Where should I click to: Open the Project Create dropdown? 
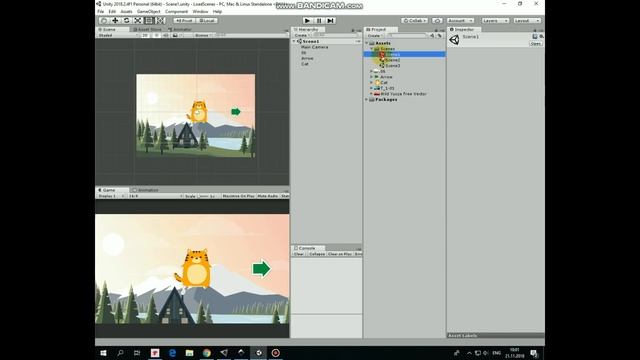[x=375, y=36]
